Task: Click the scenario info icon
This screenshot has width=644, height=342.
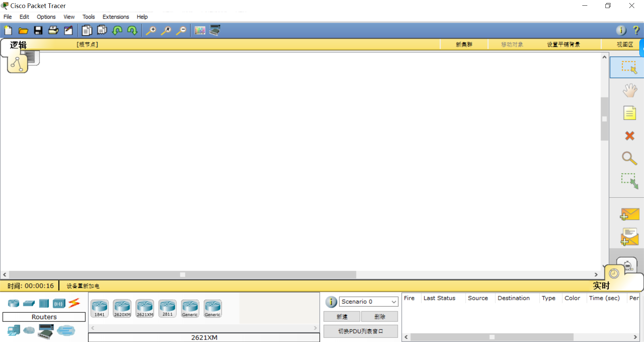Action: click(331, 302)
